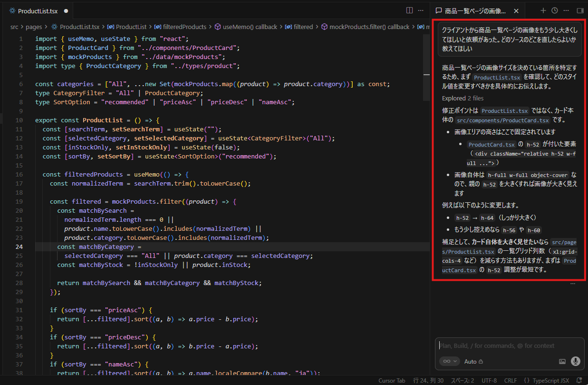Open notifications bell in status bar

580,381
